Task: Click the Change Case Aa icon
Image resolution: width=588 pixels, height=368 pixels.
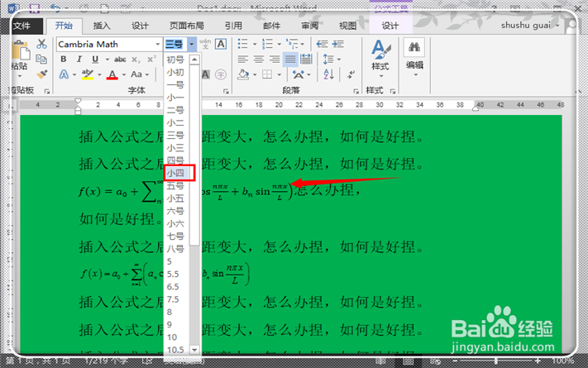Action: (x=136, y=74)
